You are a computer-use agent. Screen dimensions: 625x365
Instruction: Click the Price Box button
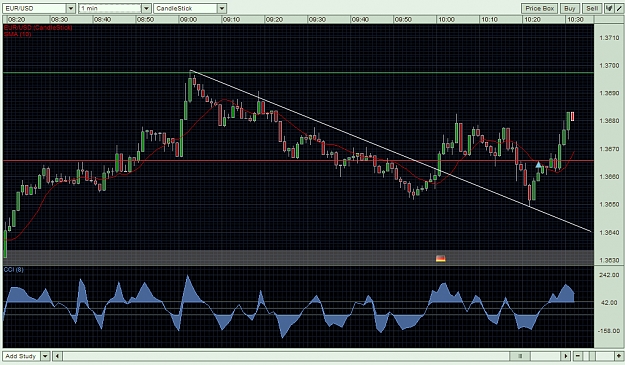point(539,8)
